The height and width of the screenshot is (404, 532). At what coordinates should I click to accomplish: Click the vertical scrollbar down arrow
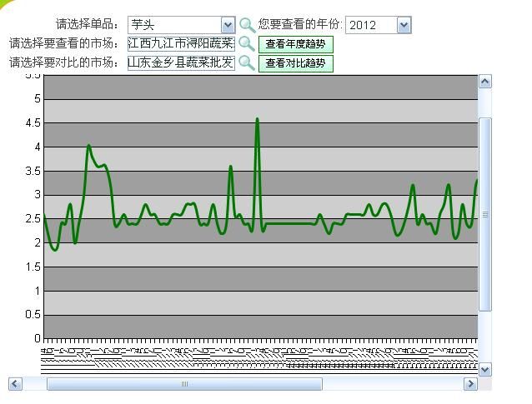(485, 368)
